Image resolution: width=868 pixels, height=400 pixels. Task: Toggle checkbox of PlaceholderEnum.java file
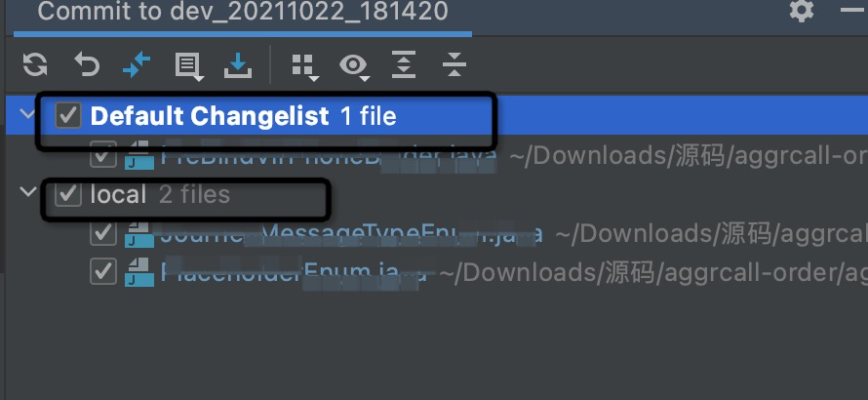pyautogui.click(x=103, y=271)
